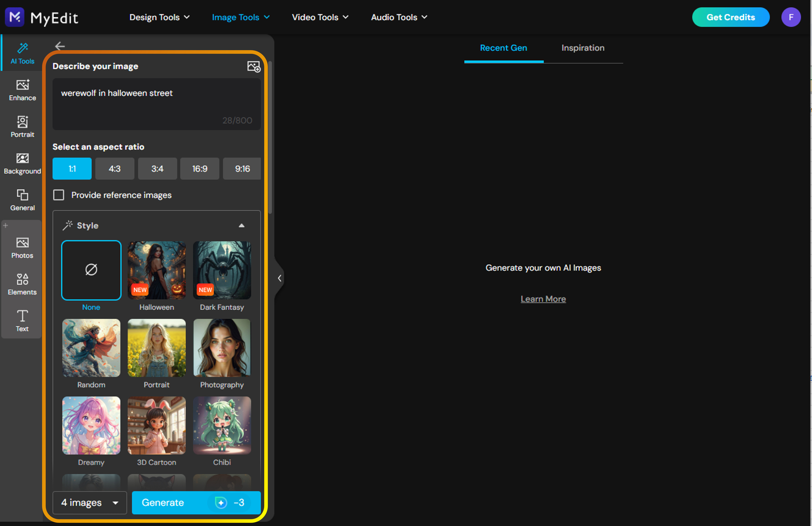The image size is (812, 526).
Task: Click the Elements sidebar icon
Action: click(x=22, y=284)
